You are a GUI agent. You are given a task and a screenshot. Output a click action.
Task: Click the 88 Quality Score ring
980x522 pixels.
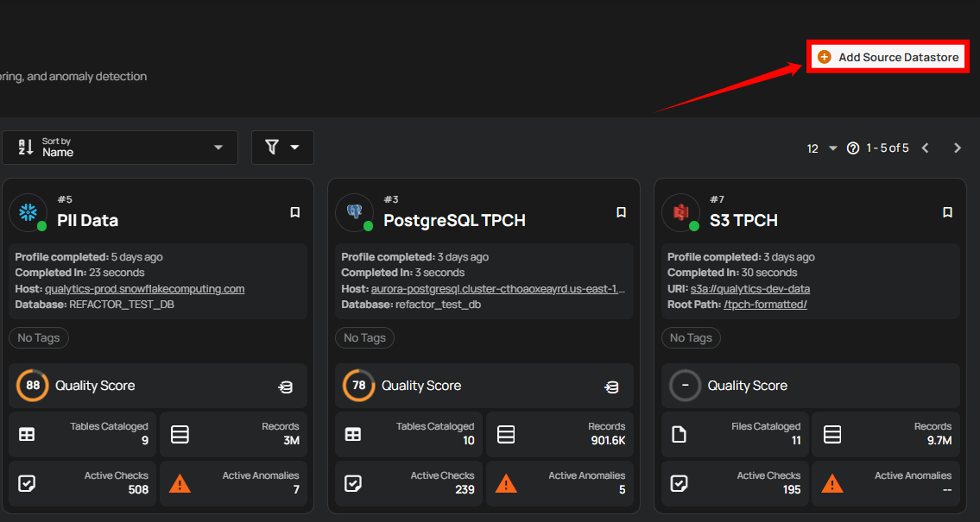tap(32, 386)
